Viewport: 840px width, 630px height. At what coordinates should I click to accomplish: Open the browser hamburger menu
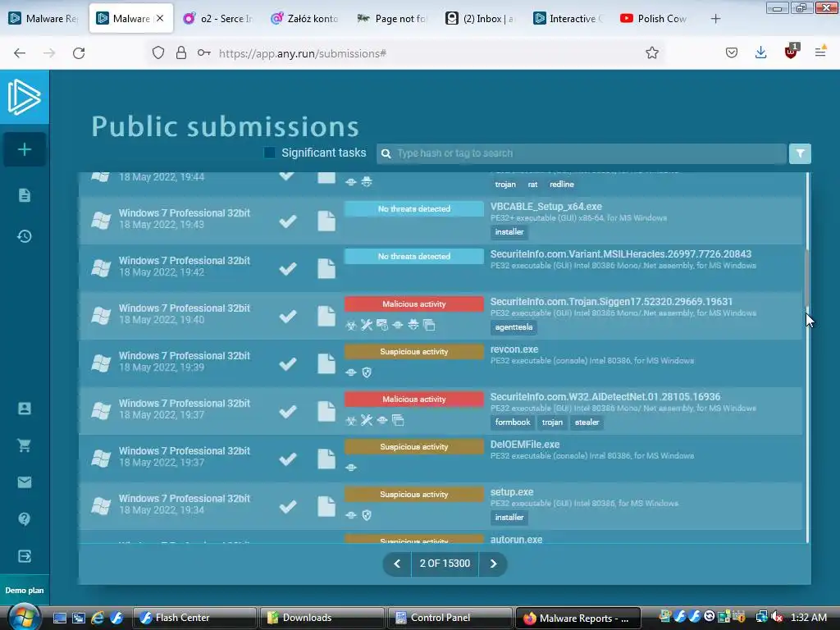[x=820, y=52]
